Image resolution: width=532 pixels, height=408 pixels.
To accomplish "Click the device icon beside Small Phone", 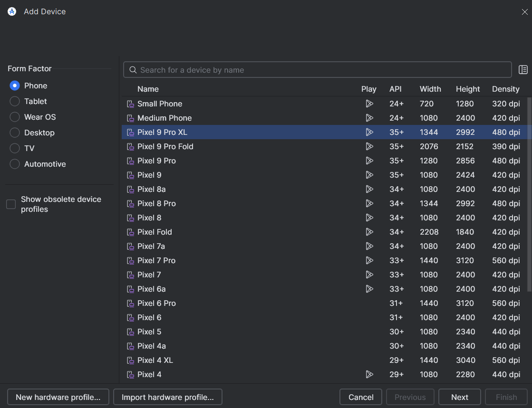I will pyautogui.click(x=130, y=104).
